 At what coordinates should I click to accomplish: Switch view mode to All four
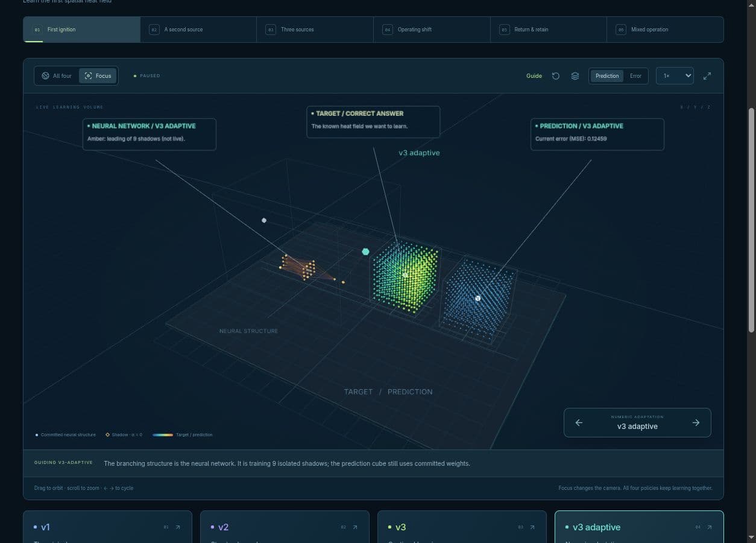[x=57, y=76]
